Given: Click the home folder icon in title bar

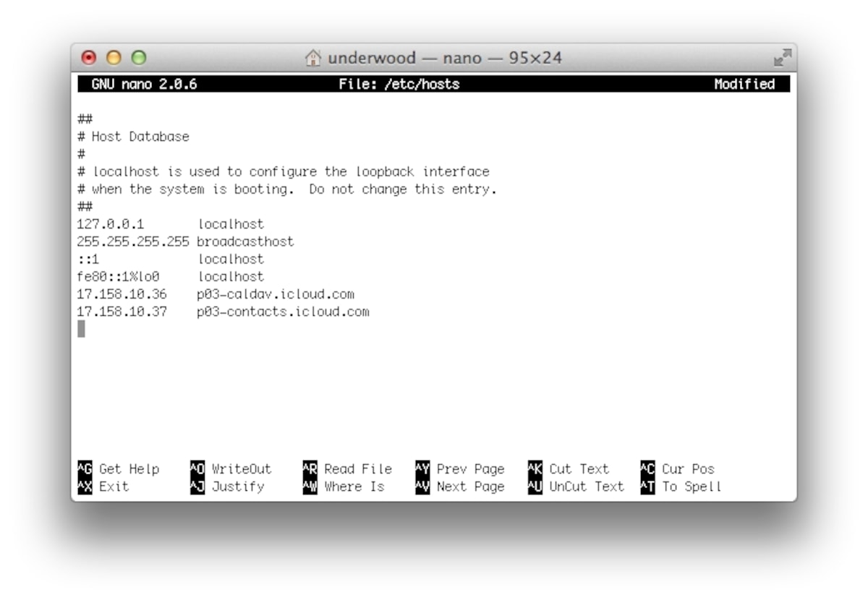Looking at the screenshot, I should tap(313, 58).
